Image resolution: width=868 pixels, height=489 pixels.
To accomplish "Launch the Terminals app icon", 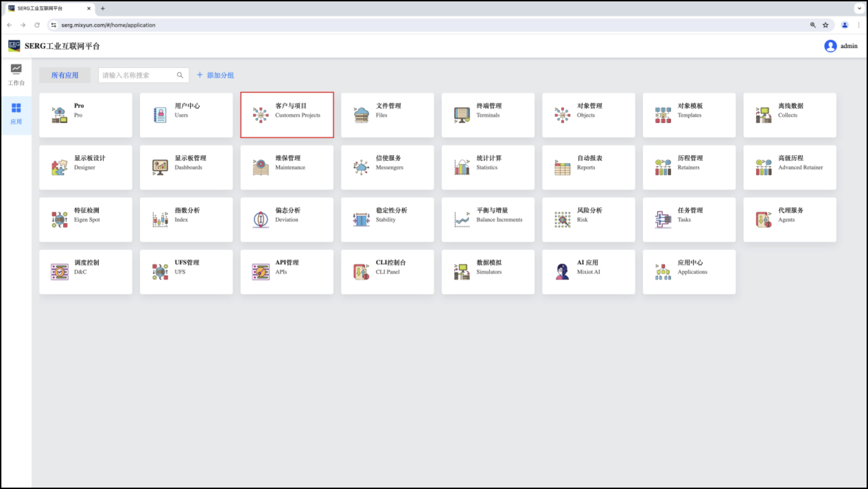I will click(x=462, y=115).
